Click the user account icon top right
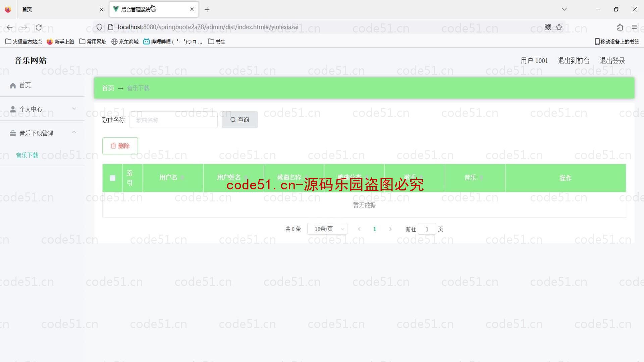 (534, 60)
